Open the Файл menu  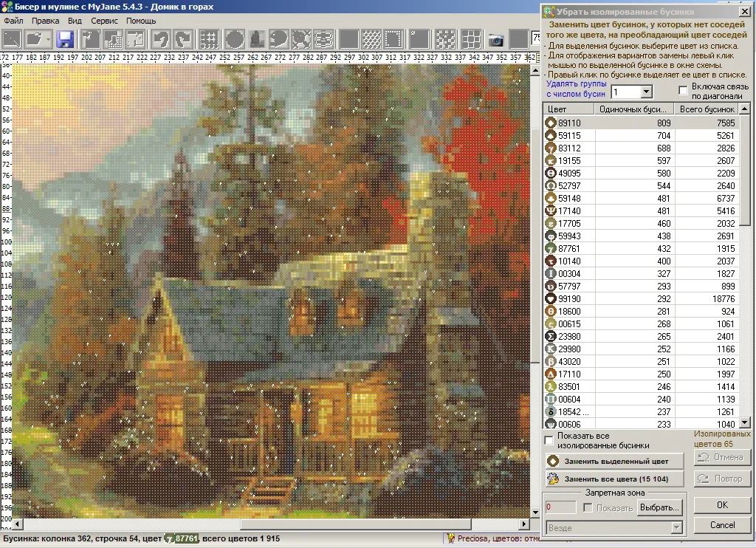(13, 21)
